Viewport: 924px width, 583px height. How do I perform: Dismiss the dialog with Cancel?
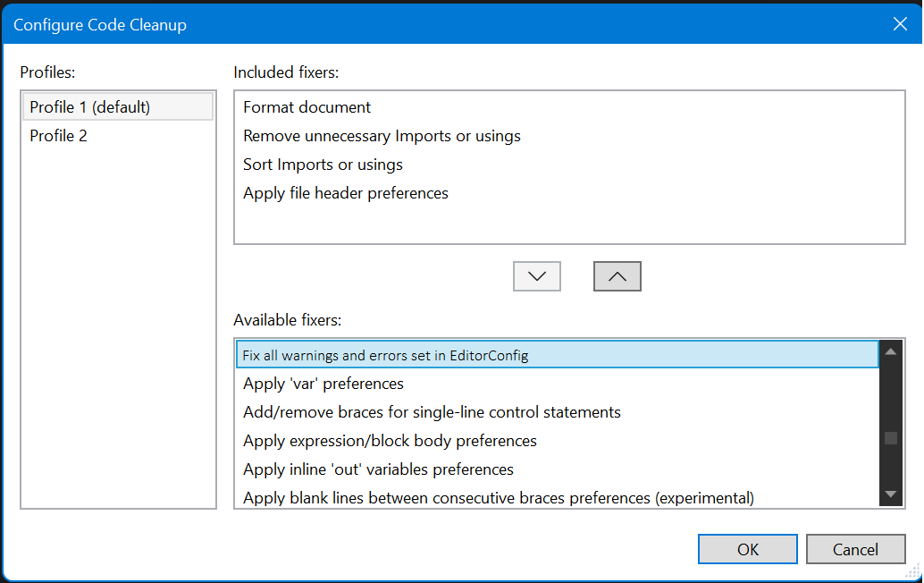coord(855,548)
